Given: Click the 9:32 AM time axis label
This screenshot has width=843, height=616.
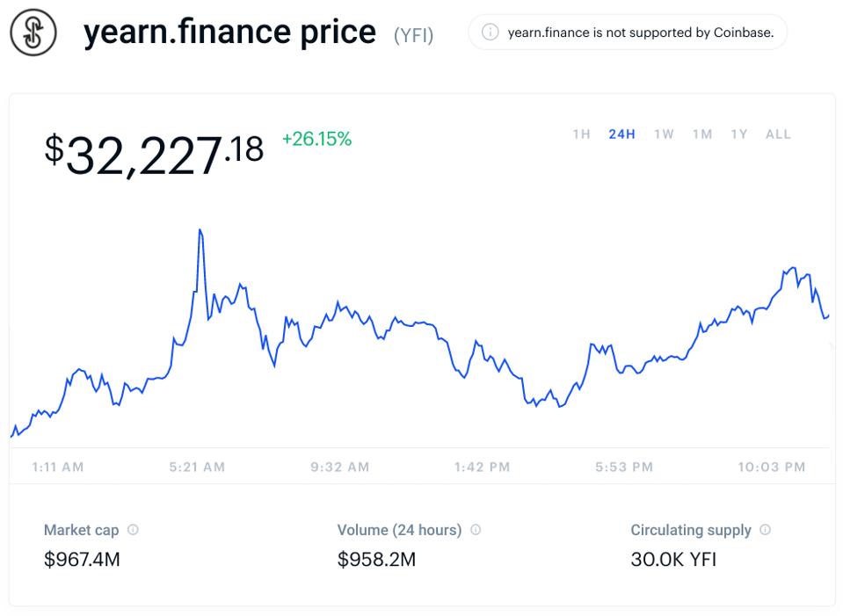Looking at the screenshot, I should (339, 467).
